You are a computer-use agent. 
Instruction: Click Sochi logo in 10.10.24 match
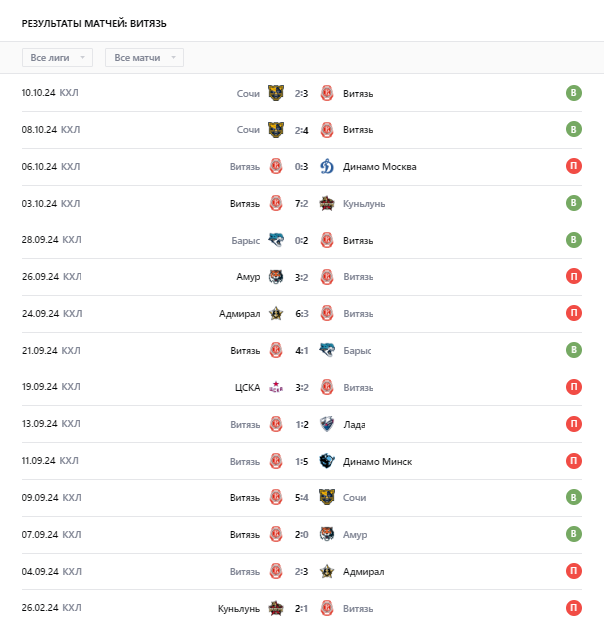coord(276,94)
